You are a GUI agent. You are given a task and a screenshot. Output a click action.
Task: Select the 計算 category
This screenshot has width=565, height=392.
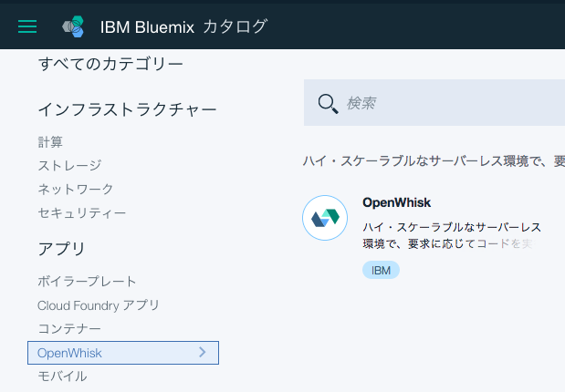point(50,142)
